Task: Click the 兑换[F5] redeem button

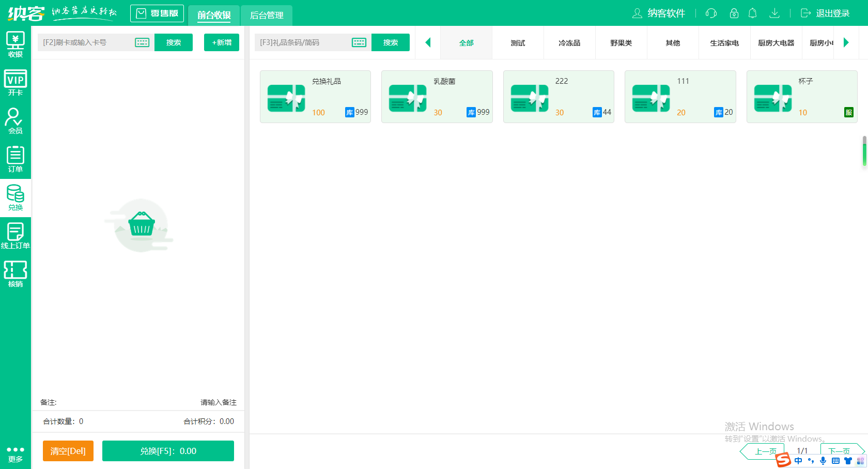Action: click(168, 451)
